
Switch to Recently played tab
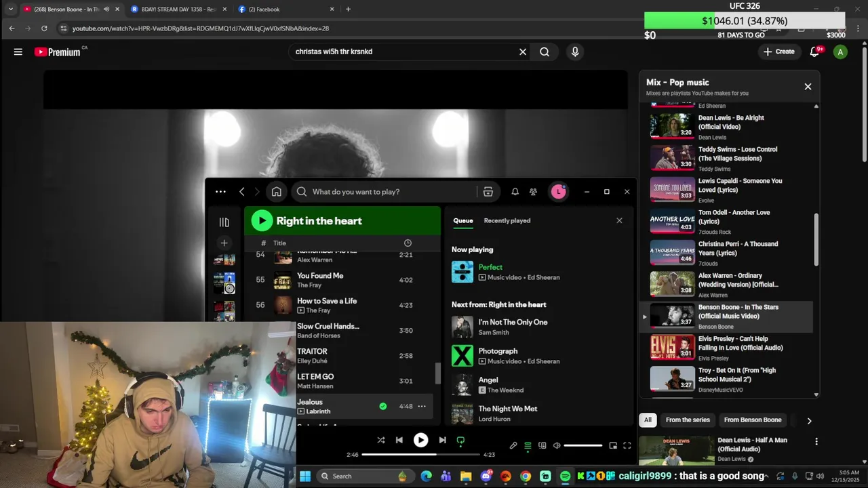pyautogui.click(x=507, y=220)
